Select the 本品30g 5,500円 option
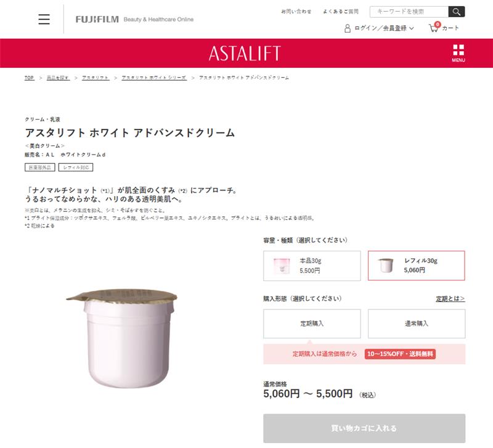This screenshot has width=493, height=448. [x=312, y=266]
